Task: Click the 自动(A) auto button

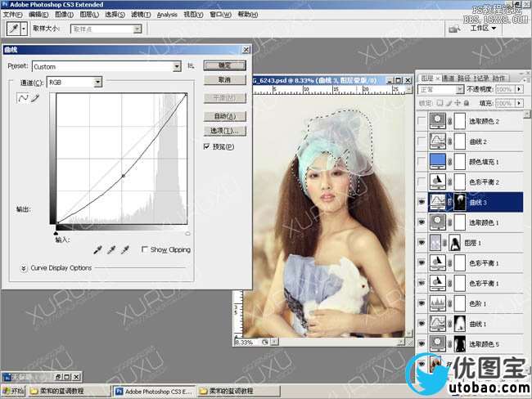Action: pos(224,116)
